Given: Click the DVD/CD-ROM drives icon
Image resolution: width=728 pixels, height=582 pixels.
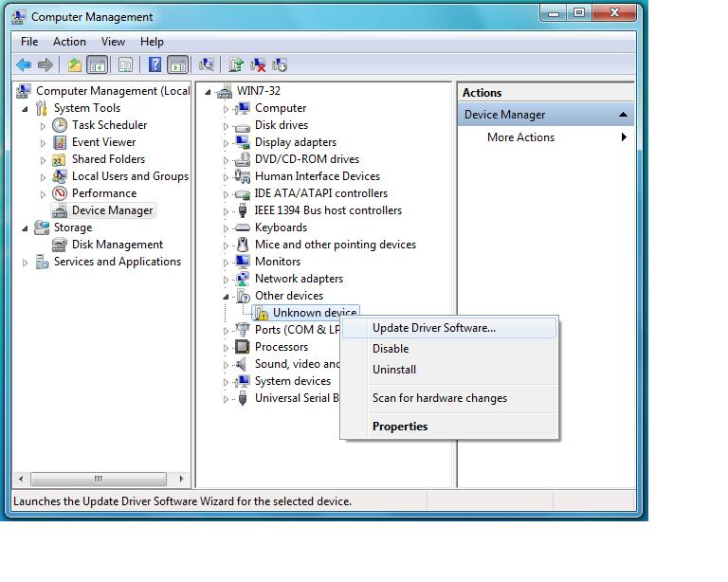Looking at the screenshot, I should 243,159.
